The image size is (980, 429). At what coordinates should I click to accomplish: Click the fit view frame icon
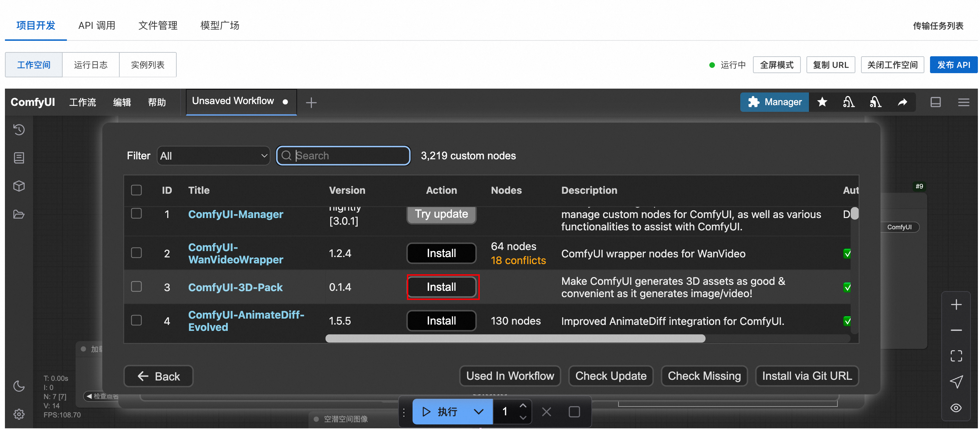(956, 357)
